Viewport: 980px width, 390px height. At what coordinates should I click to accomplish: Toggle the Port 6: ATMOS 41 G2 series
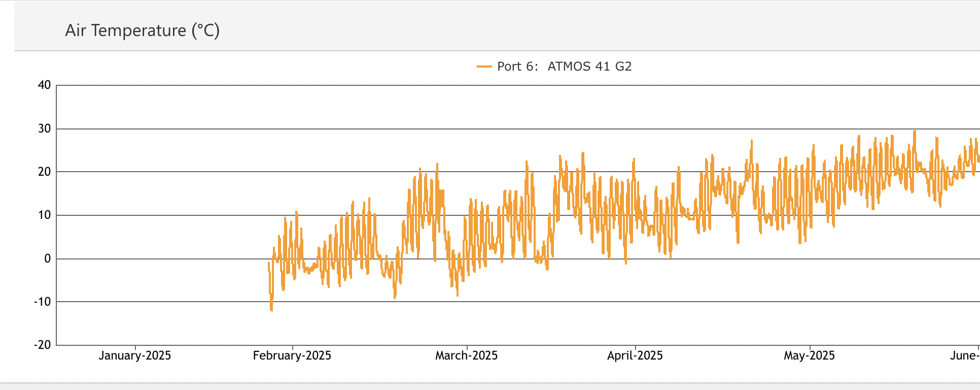click(564, 67)
